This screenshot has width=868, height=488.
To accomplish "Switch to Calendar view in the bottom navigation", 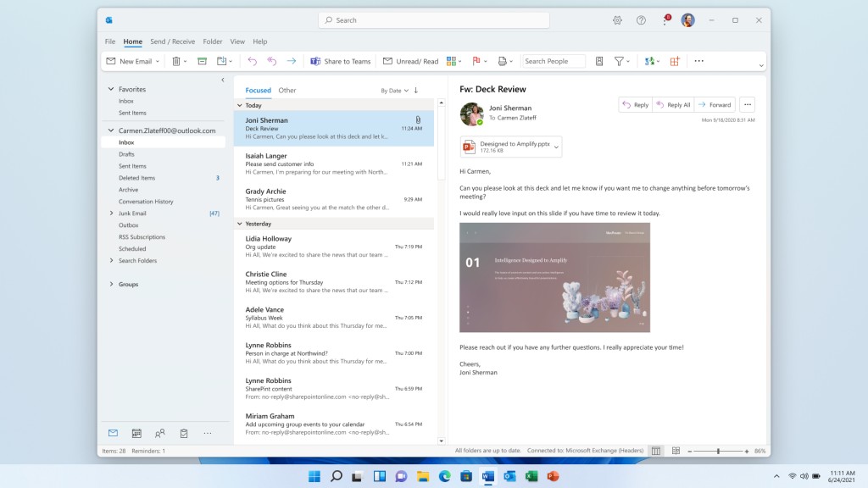I will click(136, 433).
